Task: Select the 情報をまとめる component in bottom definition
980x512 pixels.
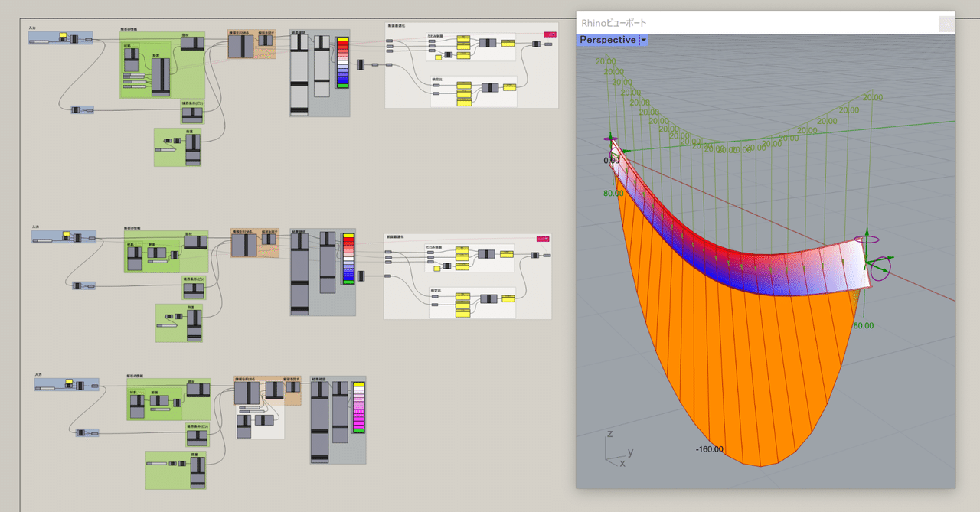Action: pos(247,393)
